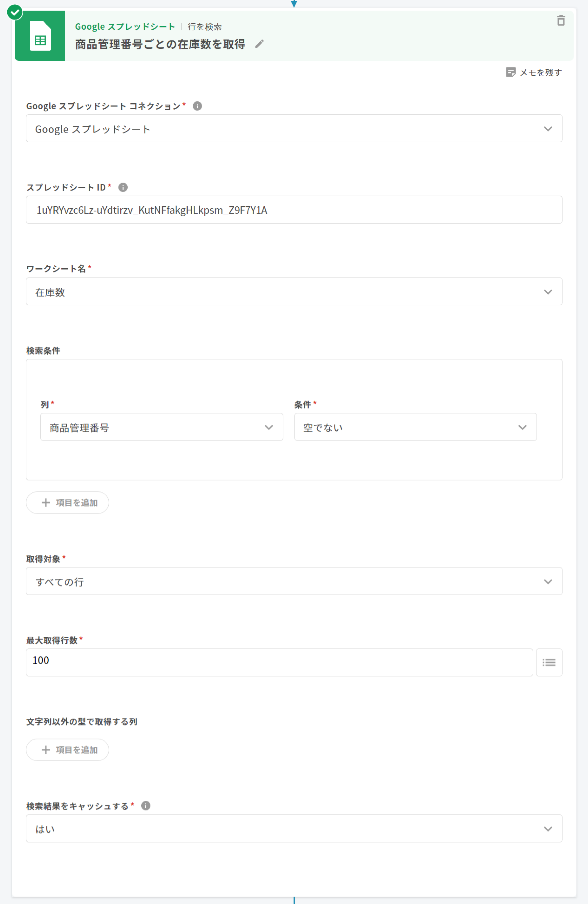Click the trash delete action icon
This screenshot has width=588, height=904.
click(561, 20)
